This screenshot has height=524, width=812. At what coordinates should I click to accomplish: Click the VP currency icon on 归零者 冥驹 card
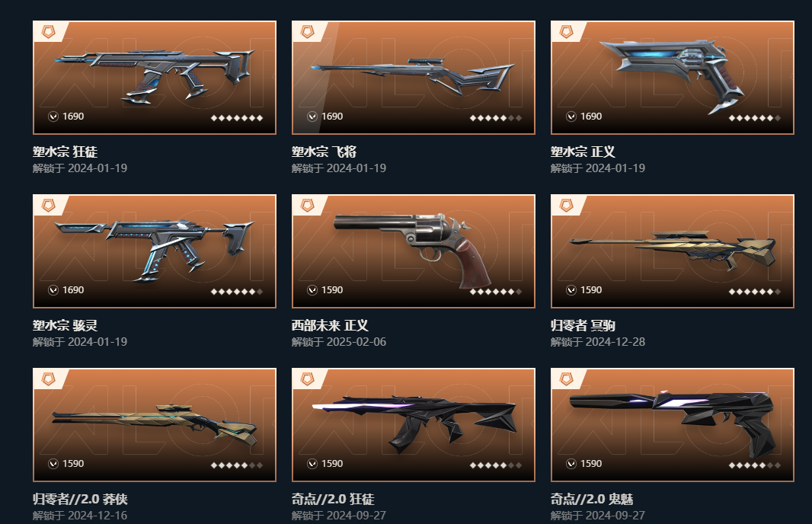(x=571, y=290)
